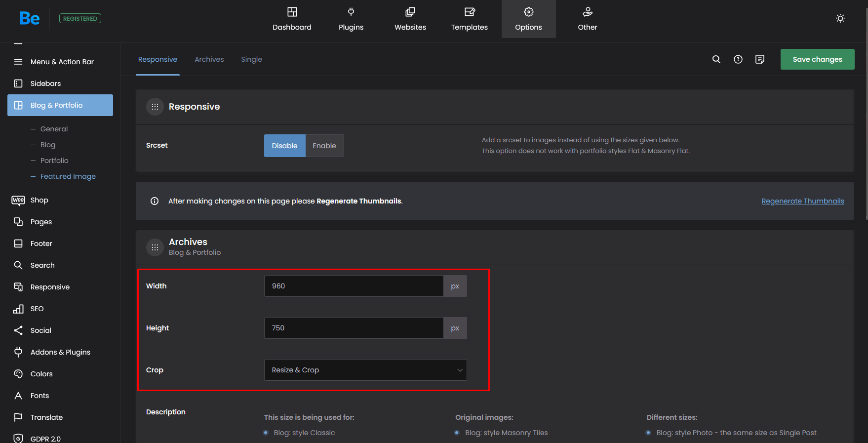Select Blog & Portfolio in sidebar
The width and height of the screenshot is (868, 443).
tap(60, 105)
